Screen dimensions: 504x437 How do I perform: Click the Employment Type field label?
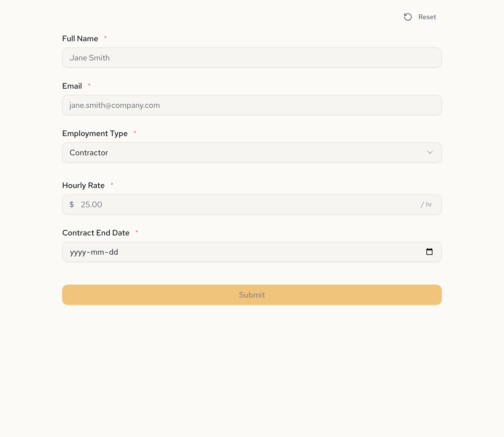(x=95, y=133)
